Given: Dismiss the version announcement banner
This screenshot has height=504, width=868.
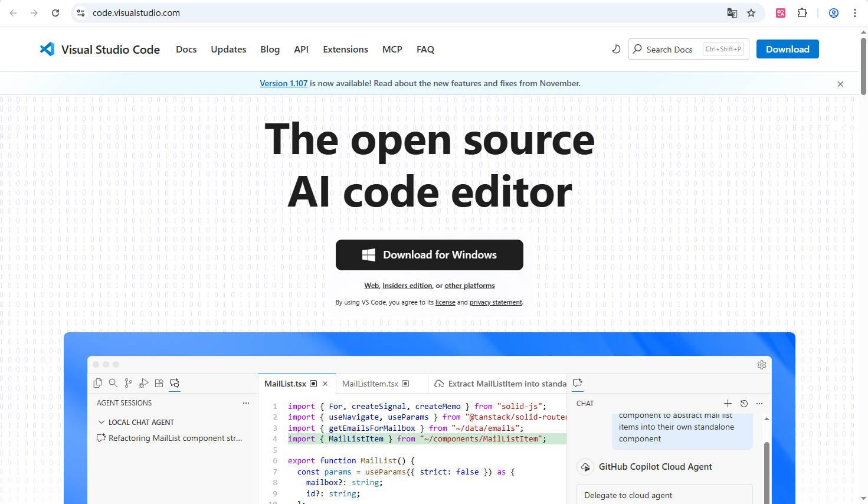Looking at the screenshot, I should [840, 84].
